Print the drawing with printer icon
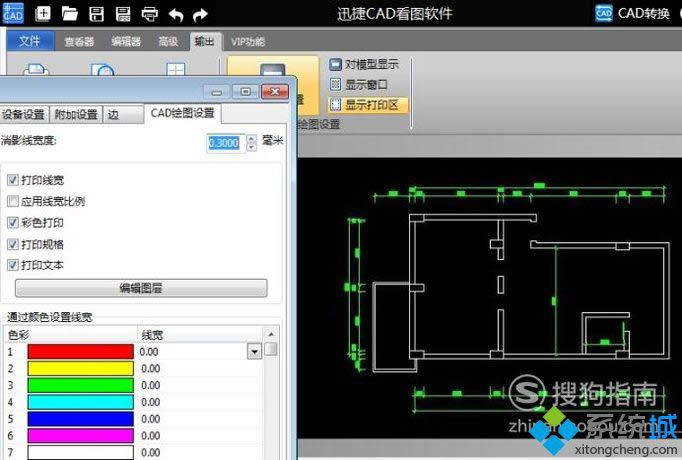Image resolution: width=682 pixels, height=460 pixels. point(150,14)
